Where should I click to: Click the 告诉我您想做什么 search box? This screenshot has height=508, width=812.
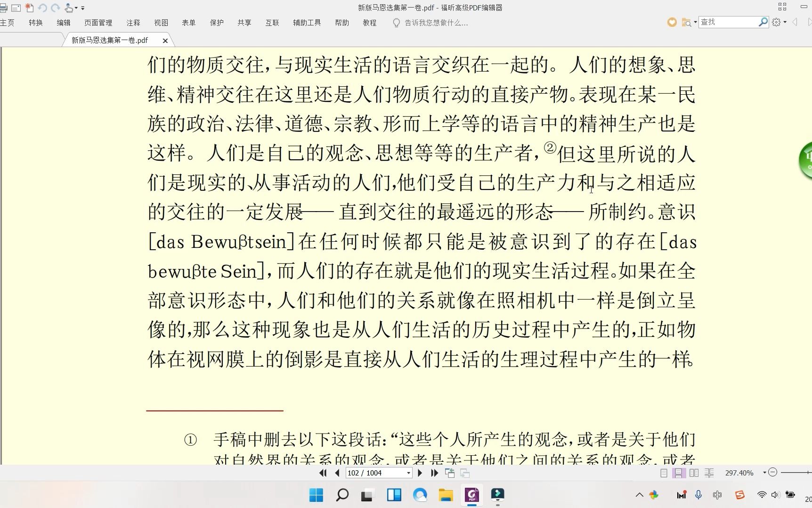430,23
